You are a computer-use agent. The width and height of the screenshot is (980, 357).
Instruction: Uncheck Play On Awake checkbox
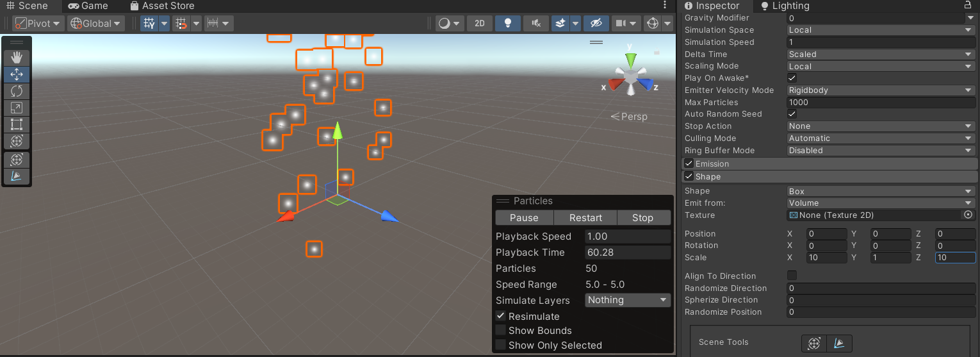point(792,78)
